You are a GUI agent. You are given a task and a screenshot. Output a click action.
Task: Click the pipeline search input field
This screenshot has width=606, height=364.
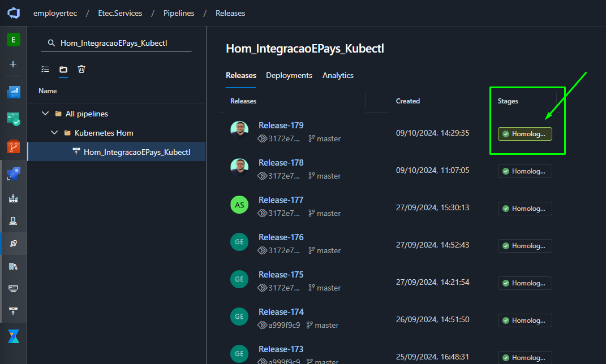[x=117, y=43]
